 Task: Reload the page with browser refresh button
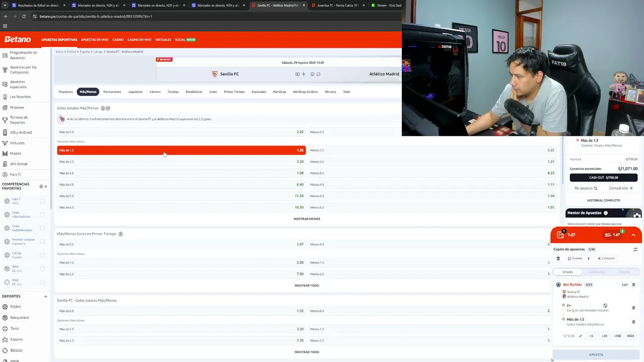24,16
